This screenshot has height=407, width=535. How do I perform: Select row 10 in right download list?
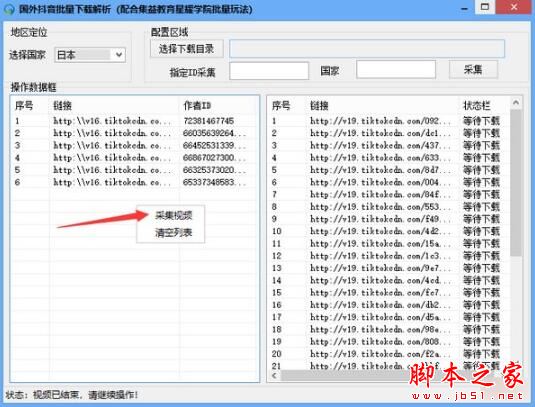pos(388,231)
